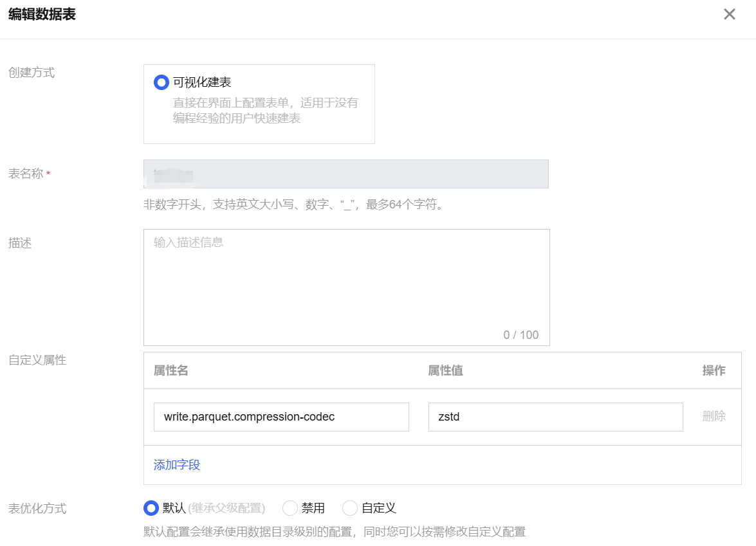Viewport: 756px width, 546px height.
Task: Click the zstd attribute value field
Action: pos(555,417)
